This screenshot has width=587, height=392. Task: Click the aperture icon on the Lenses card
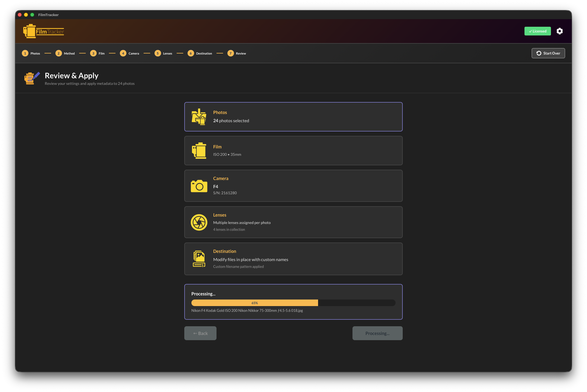(x=199, y=222)
